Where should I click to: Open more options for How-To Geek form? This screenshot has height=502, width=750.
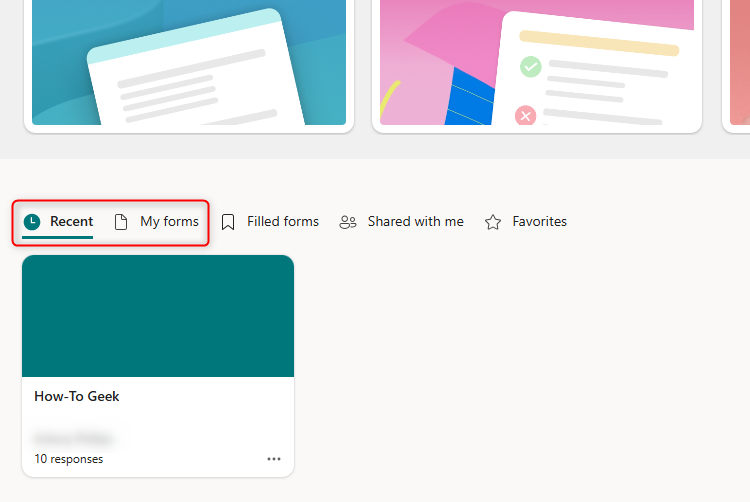pos(274,459)
